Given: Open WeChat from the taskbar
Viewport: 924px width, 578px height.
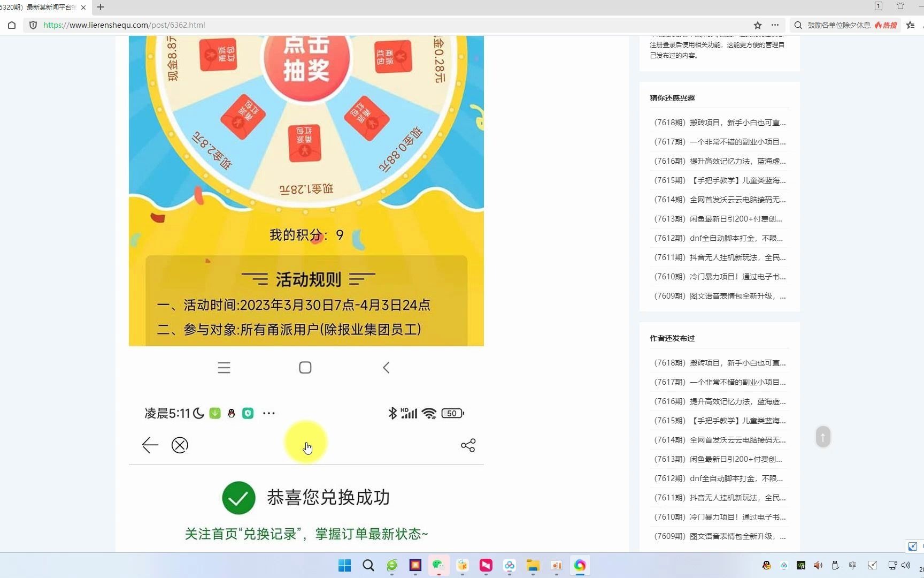Looking at the screenshot, I should (x=438, y=565).
